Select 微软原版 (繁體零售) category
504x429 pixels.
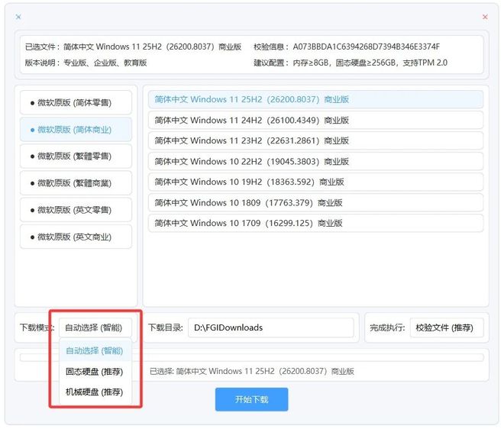click(76, 156)
